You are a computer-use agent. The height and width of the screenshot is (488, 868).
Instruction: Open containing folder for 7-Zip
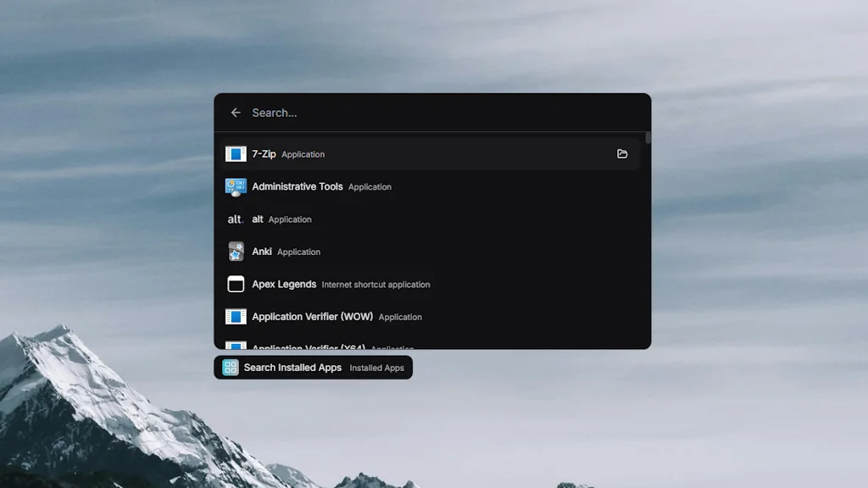(622, 153)
